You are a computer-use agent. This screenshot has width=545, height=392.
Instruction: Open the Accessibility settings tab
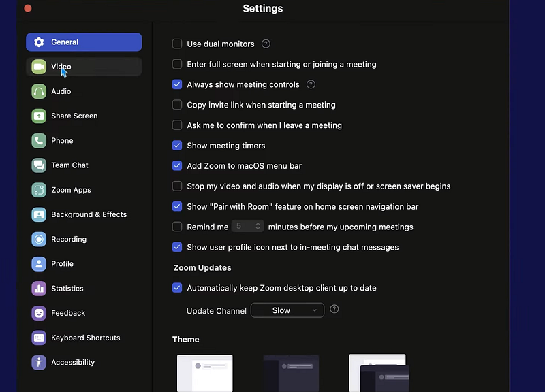(84, 363)
